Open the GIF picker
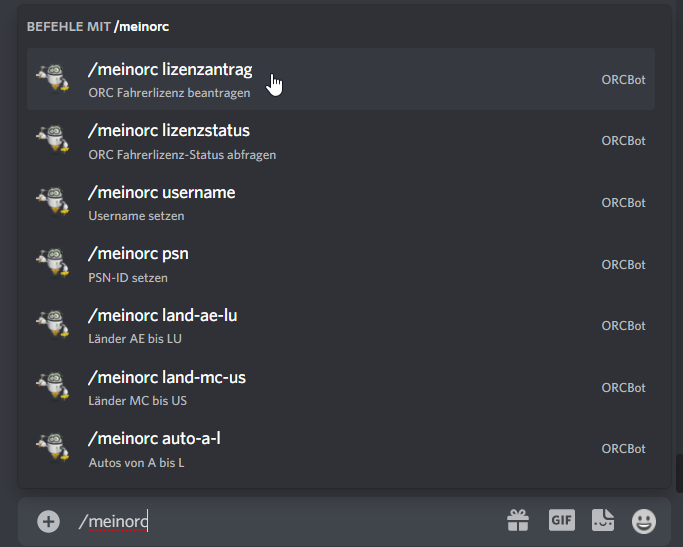This screenshot has height=547, width=683. click(x=561, y=520)
